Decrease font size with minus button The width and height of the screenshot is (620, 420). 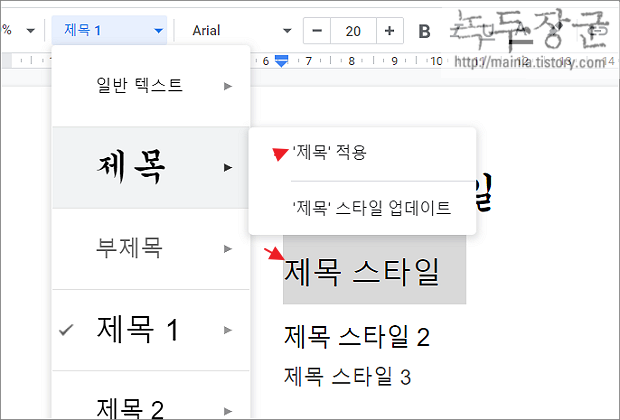click(317, 30)
